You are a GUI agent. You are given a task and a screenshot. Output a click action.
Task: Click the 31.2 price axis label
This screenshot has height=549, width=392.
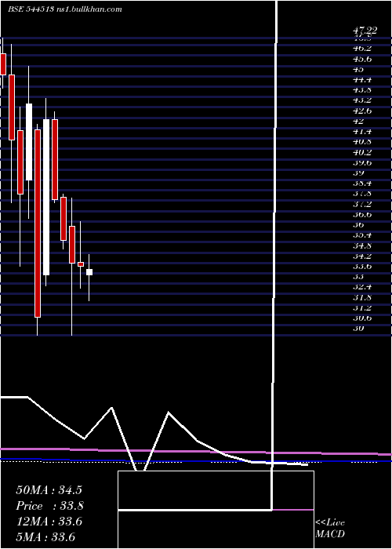tap(362, 307)
